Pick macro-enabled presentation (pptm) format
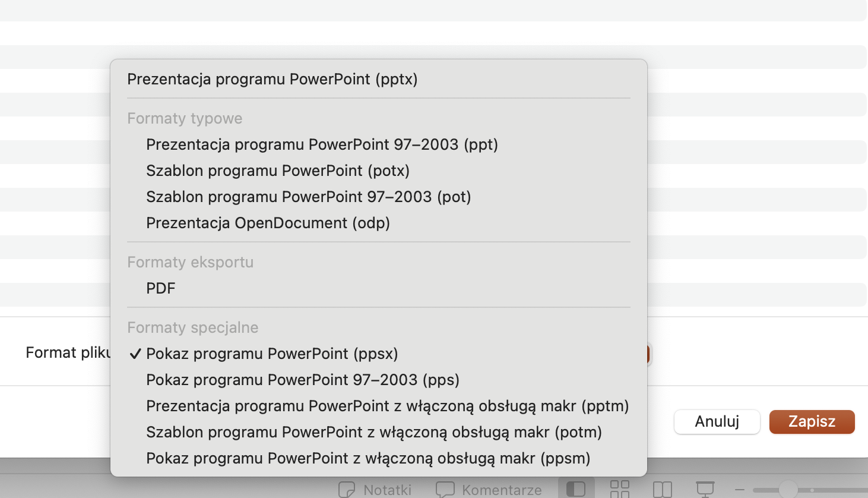 click(387, 406)
